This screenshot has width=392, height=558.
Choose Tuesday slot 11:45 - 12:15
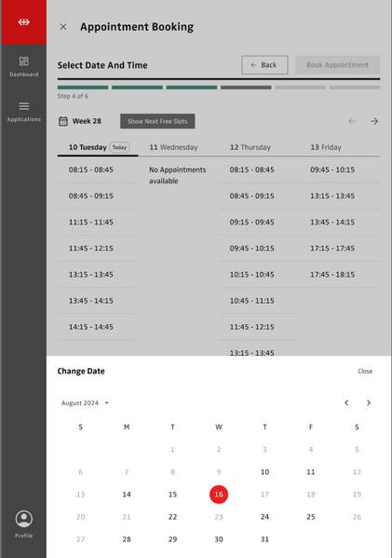[x=98, y=249]
